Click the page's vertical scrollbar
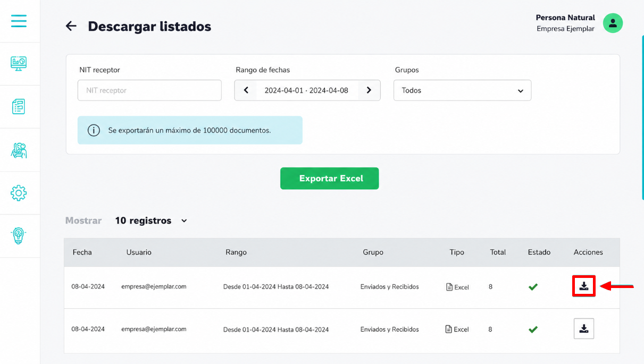This screenshot has width=644, height=364. coord(642,117)
